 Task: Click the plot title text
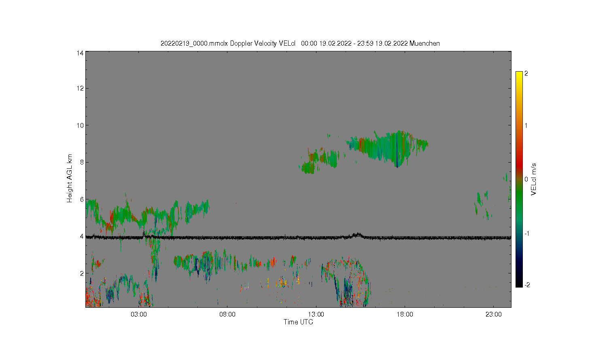[300, 43]
